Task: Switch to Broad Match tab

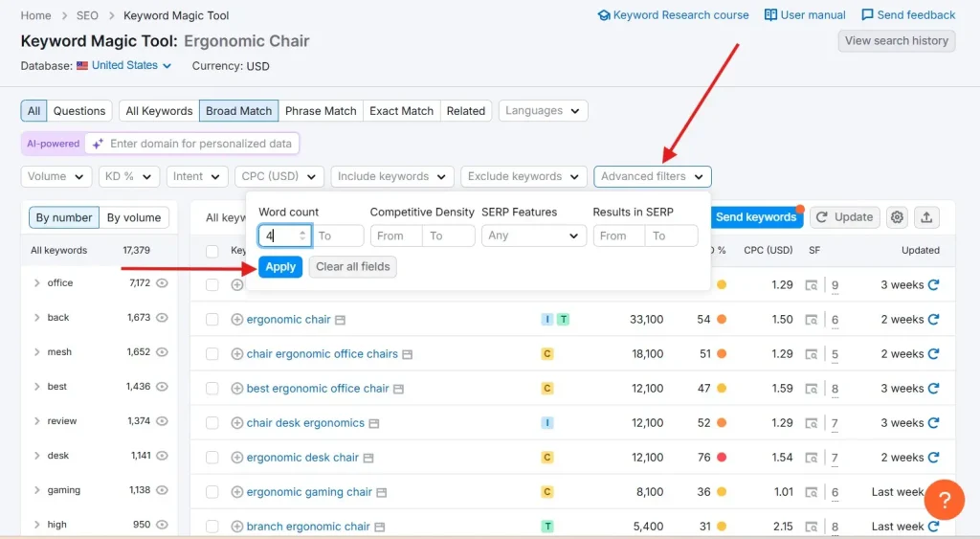Action: (x=238, y=111)
